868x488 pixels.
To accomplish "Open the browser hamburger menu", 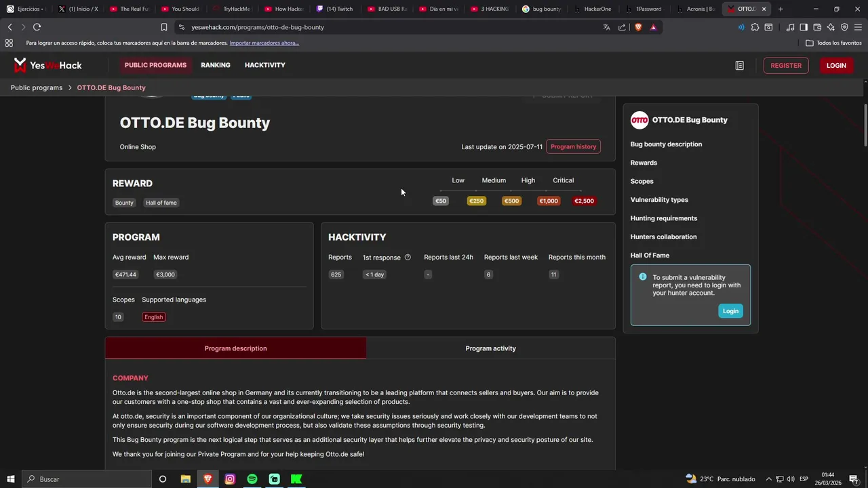I will tap(858, 27).
